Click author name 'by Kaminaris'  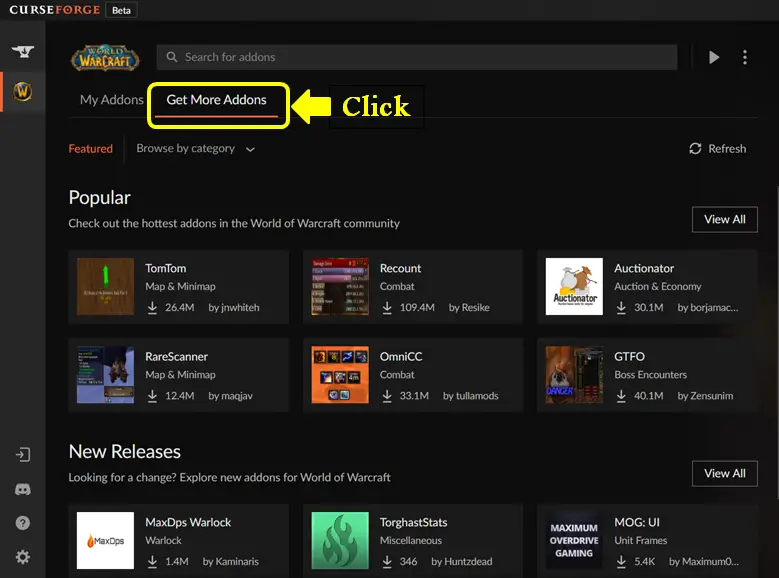pos(231,562)
